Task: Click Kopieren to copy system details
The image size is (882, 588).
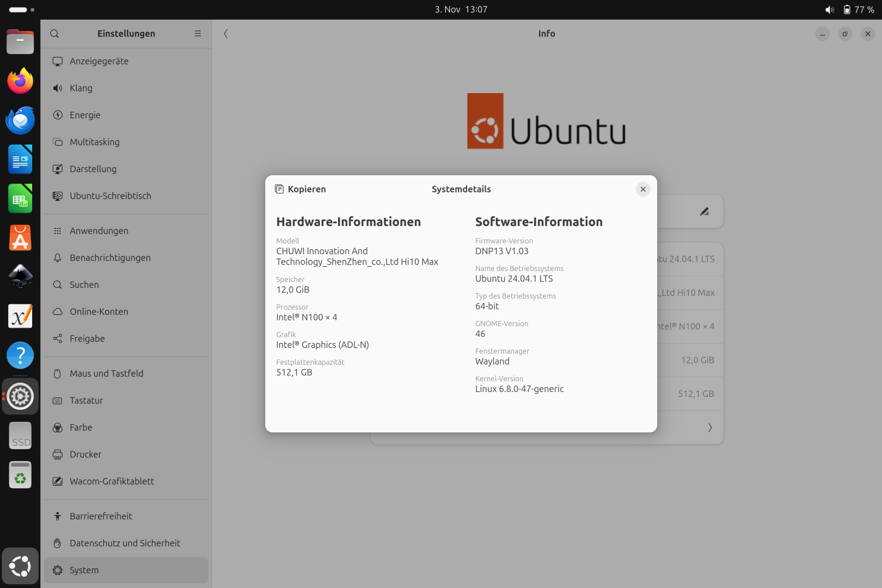Action: pos(301,189)
